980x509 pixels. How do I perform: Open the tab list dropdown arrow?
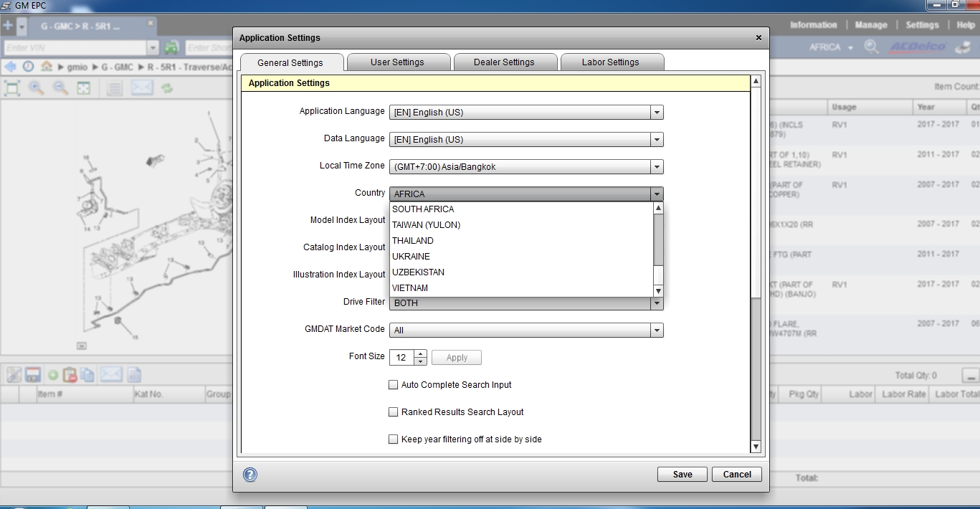[x=22, y=27]
